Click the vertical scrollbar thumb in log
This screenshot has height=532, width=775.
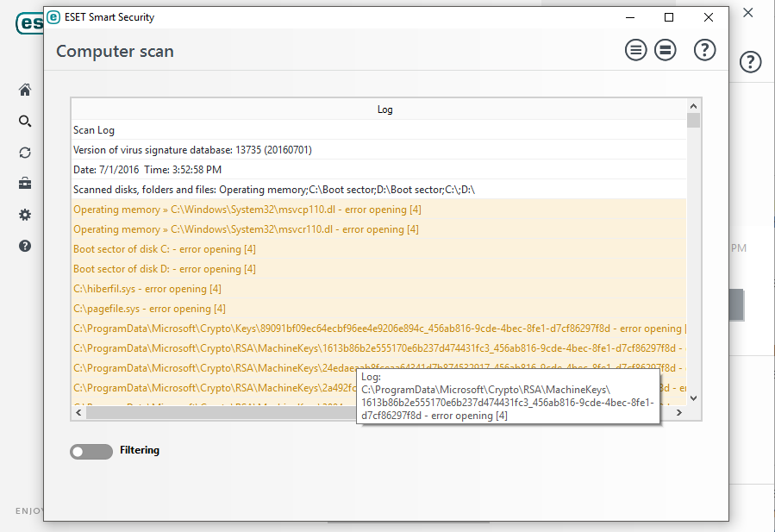693,121
